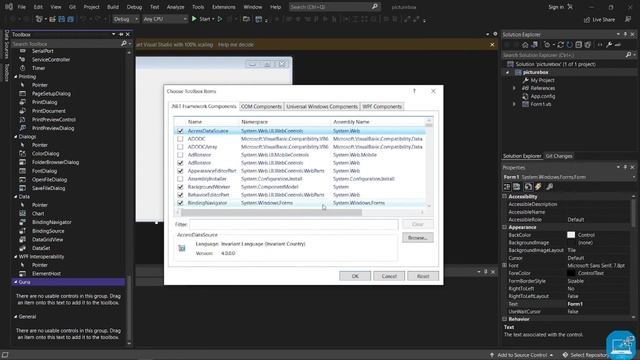640x360 pixels.
Task: Click the Toolbox search magnifier icon
Action: 124,43
